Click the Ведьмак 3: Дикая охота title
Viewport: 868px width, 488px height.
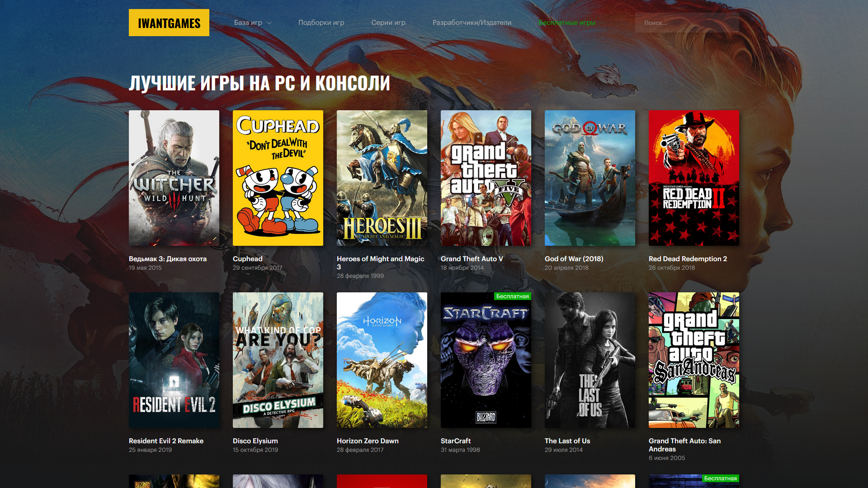click(168, 259)
